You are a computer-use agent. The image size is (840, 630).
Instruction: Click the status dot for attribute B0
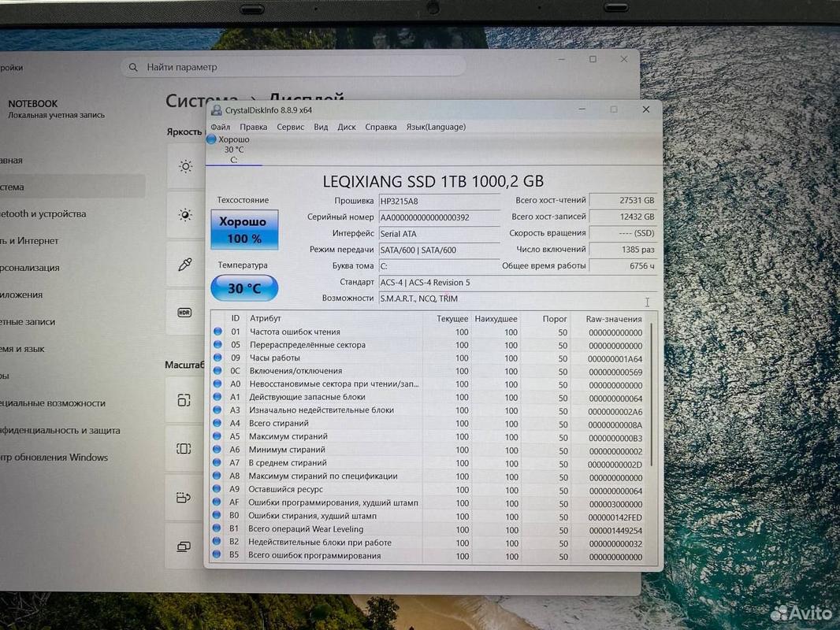pos(217,515)
